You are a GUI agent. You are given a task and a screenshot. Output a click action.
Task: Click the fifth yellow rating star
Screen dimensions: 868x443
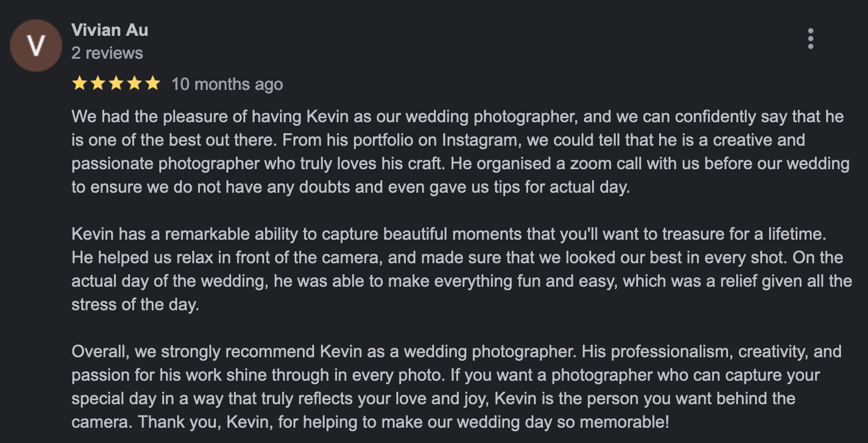pyautogui.click(x=153, y=84)
